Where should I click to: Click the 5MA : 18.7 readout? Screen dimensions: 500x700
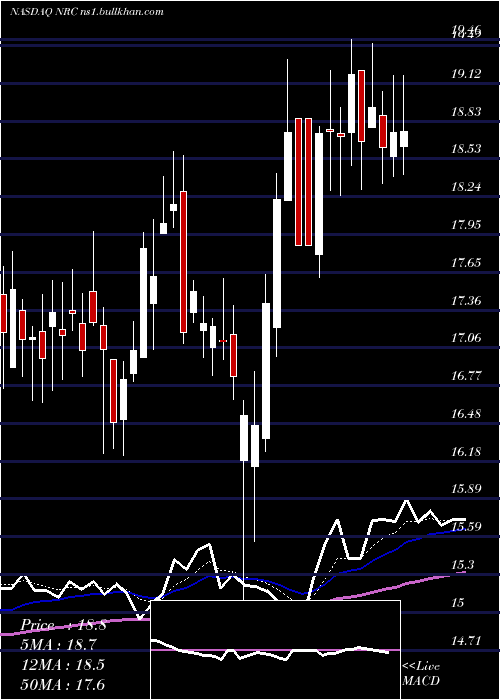pos(59,645)
